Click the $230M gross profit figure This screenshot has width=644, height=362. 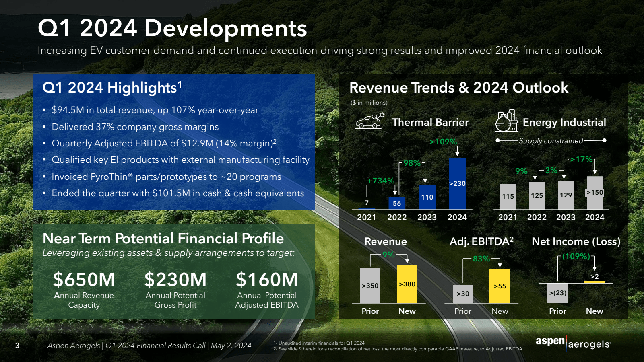tap(175, 280)
